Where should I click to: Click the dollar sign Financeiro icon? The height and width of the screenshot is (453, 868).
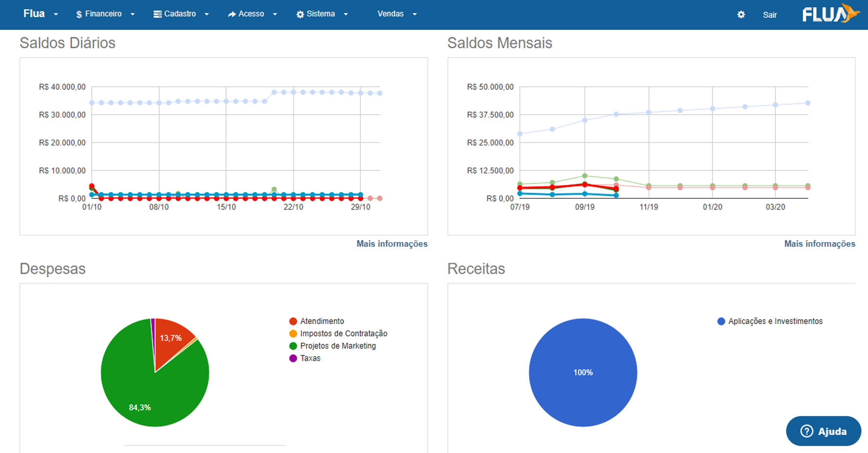(x=79, y=15)
